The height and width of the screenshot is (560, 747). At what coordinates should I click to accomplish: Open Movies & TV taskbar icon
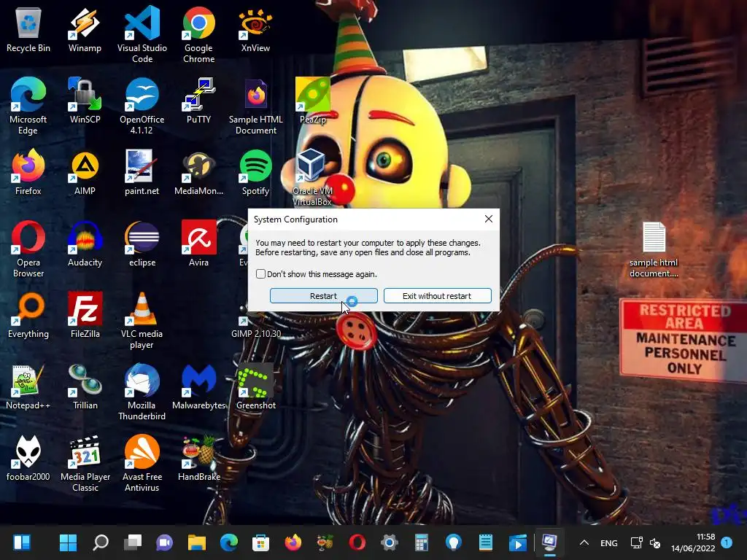tap(518, 542)
